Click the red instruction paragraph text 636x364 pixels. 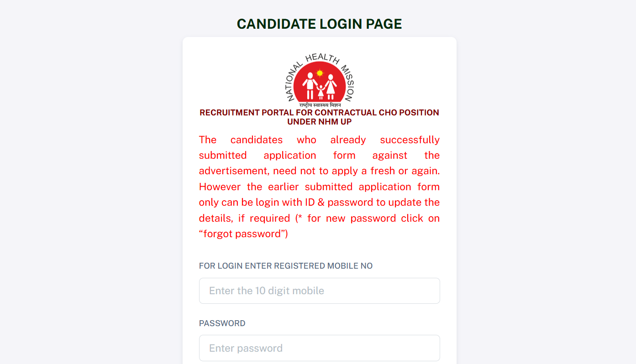(x=319, y=186)
